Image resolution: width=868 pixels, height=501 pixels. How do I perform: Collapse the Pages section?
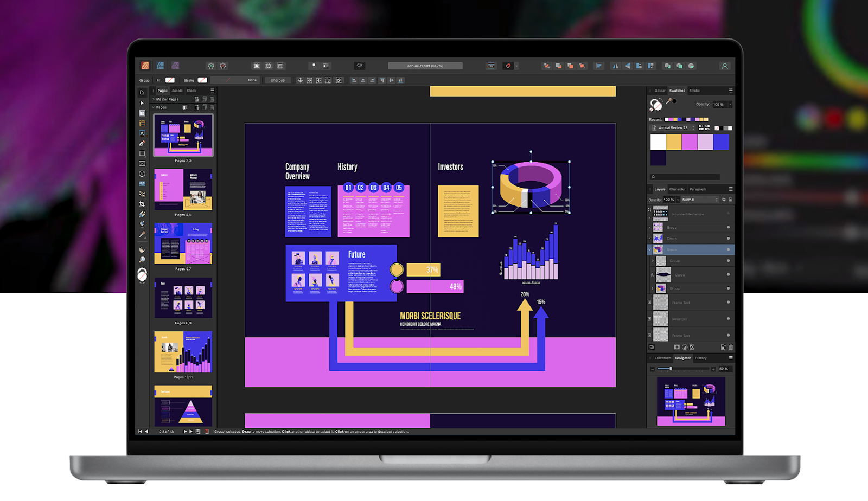click(x=154, y=107)
